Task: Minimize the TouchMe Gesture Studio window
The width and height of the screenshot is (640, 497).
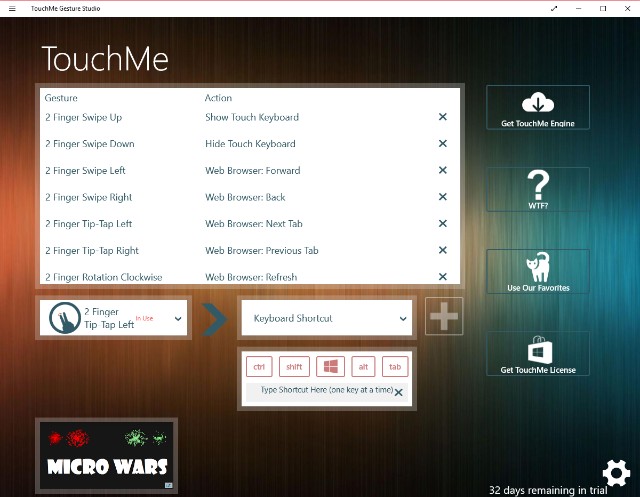Action: point(578,9)
